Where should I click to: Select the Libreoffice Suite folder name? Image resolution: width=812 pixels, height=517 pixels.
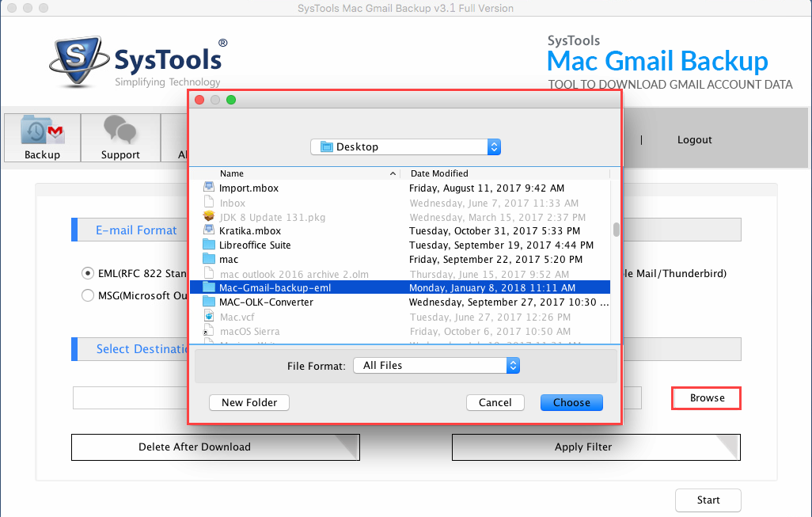[255, 245]
